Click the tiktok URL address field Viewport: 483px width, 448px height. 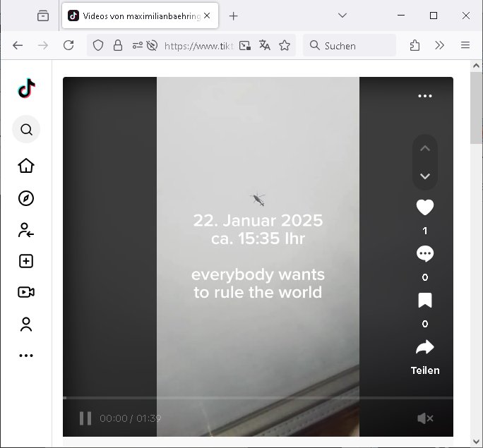[199, 46]
